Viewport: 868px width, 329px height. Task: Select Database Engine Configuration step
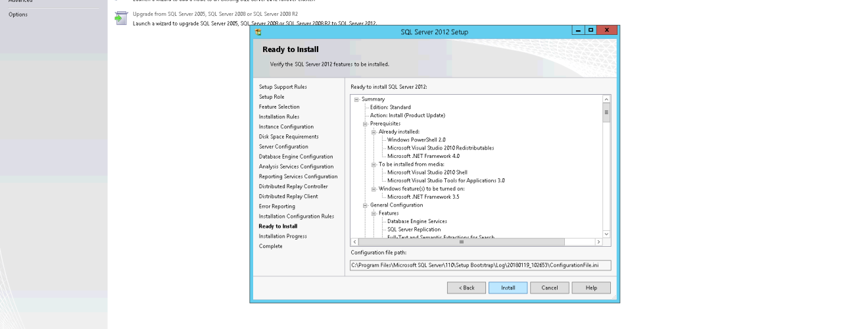pos(296,157)
